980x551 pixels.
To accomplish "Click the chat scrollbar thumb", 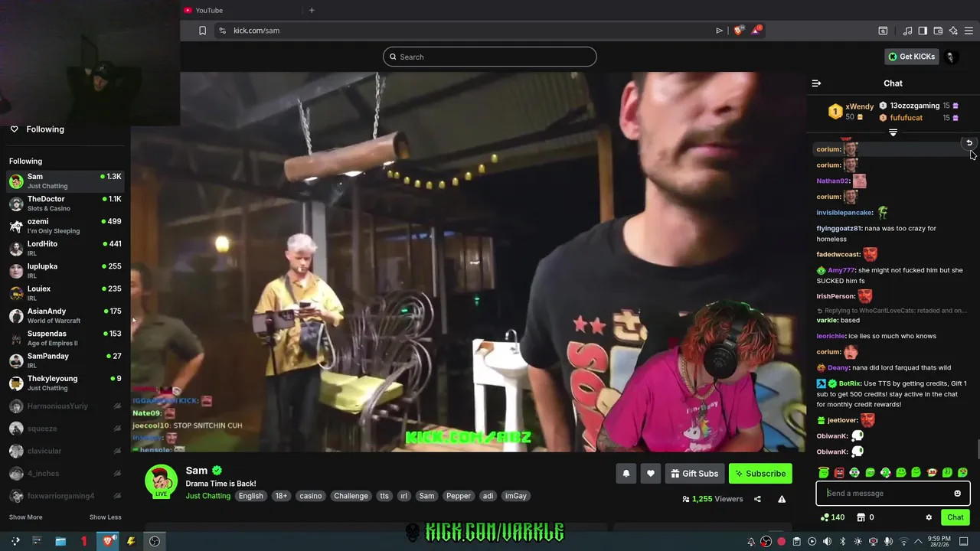I will point(977,449).
